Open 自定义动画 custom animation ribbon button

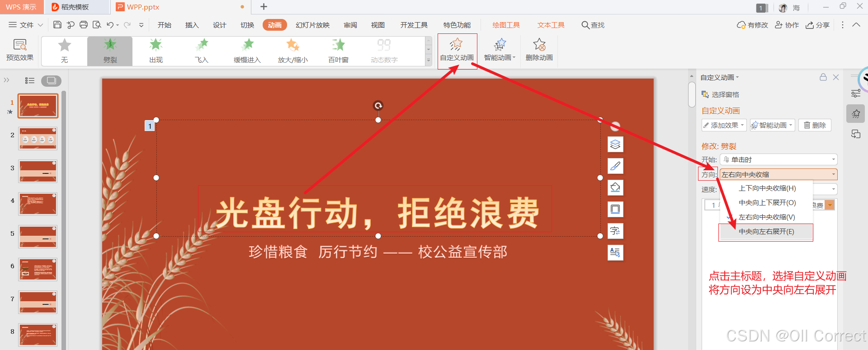point(457,50)
